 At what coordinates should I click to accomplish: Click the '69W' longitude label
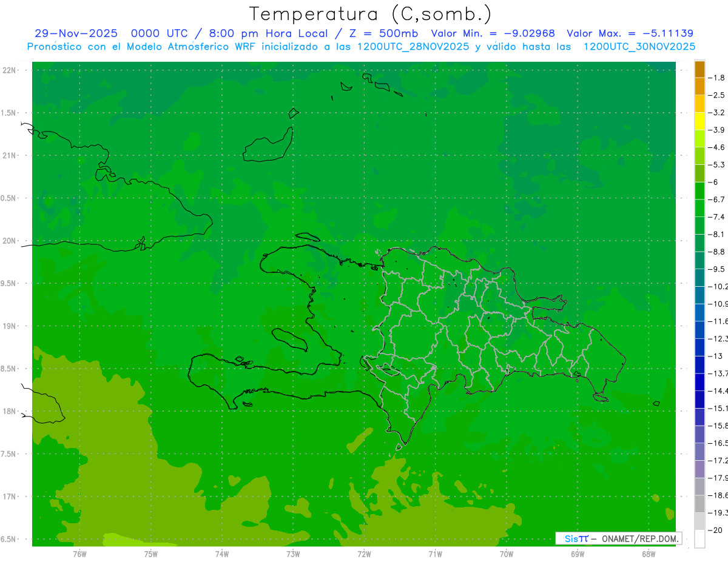pos(578,554)
